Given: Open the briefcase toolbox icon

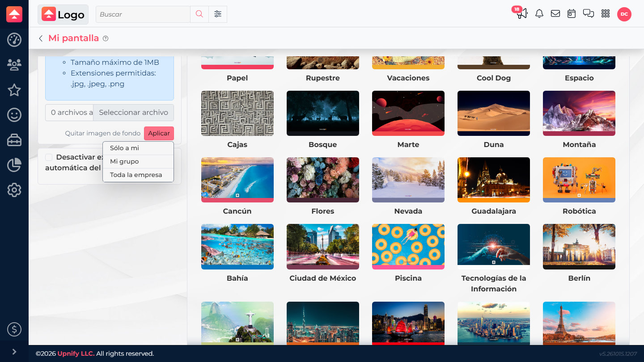Looking at the screenshot, I should (x=14, y=140).
